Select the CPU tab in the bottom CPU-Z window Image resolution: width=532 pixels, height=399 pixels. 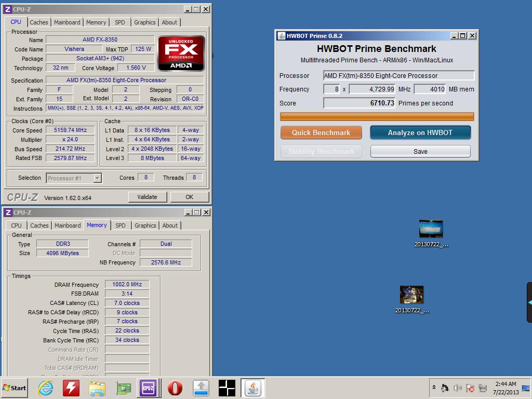(16, 225)
